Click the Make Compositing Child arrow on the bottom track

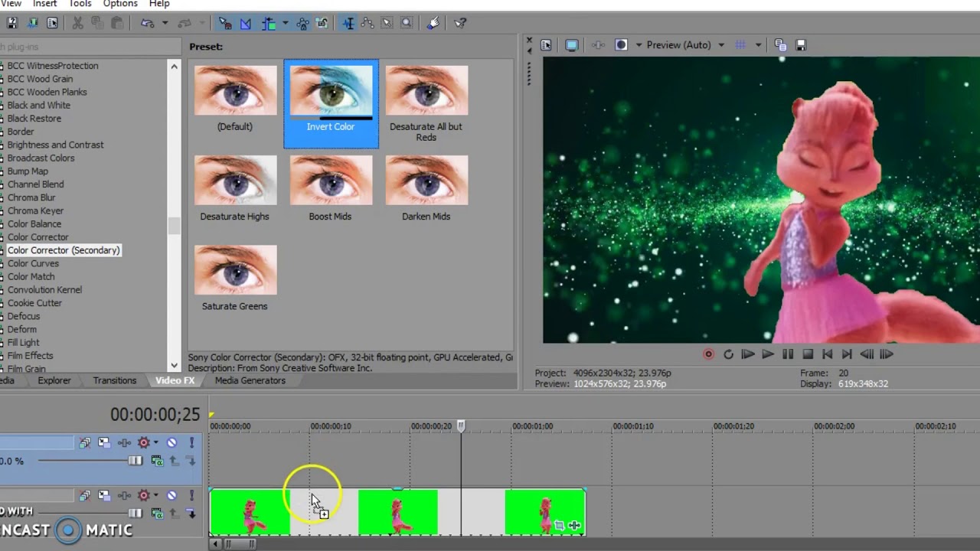pos(190,513)
